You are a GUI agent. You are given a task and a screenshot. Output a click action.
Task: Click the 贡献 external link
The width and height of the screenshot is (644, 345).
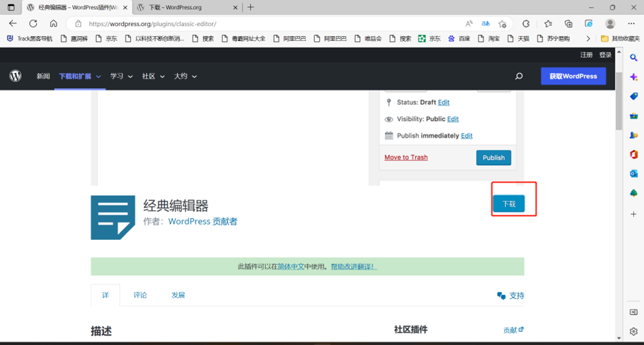click(x=514, y=330)
